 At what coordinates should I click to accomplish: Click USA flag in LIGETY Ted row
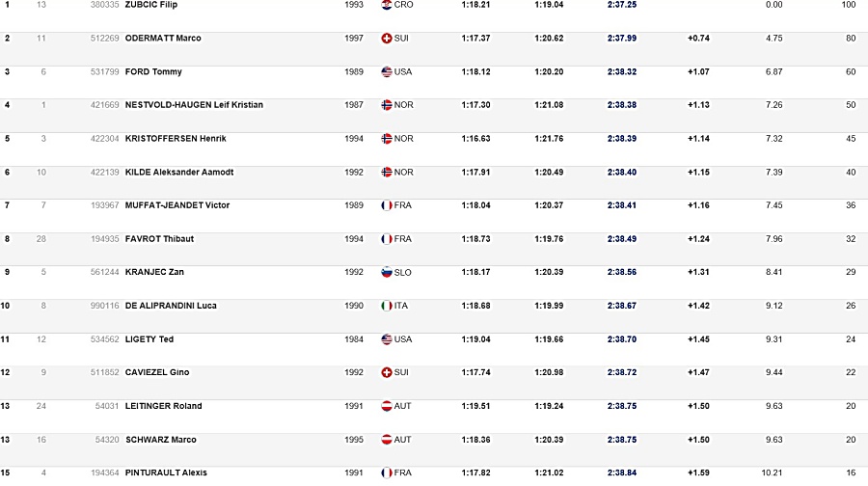click(387, 339)
